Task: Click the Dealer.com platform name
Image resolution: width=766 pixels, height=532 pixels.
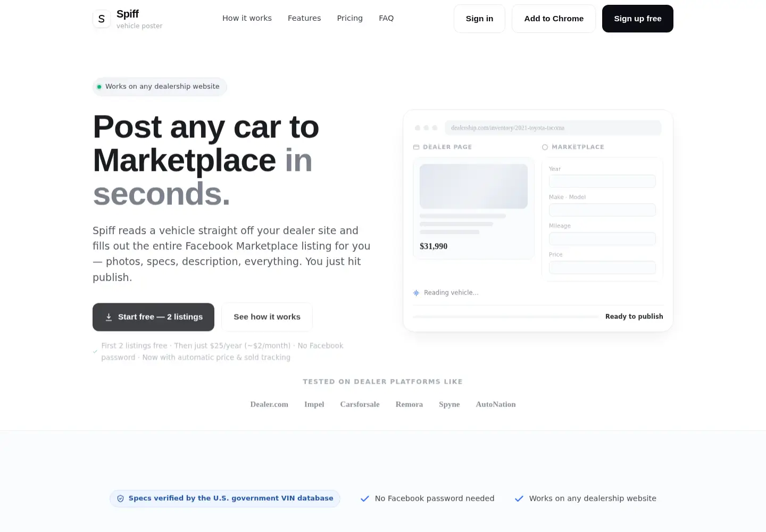Action: [269, 404]
